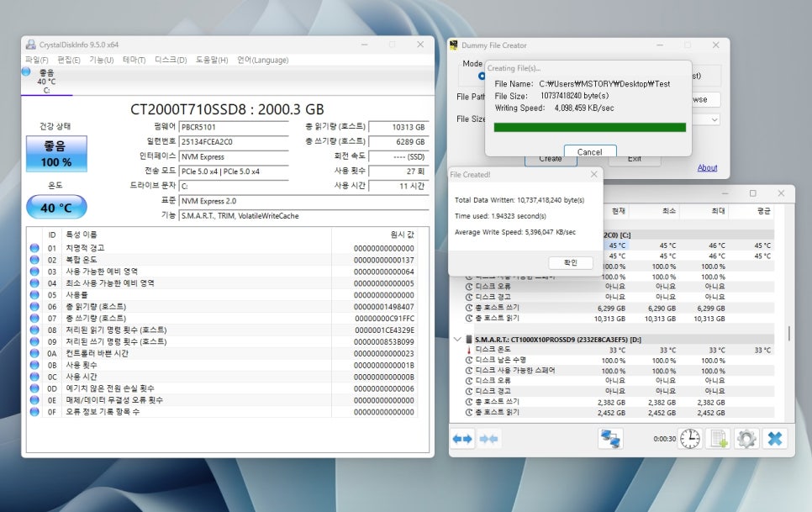Open the 테마(T) menu
Viewport: 812px width, 512px height.
point(134,60)
